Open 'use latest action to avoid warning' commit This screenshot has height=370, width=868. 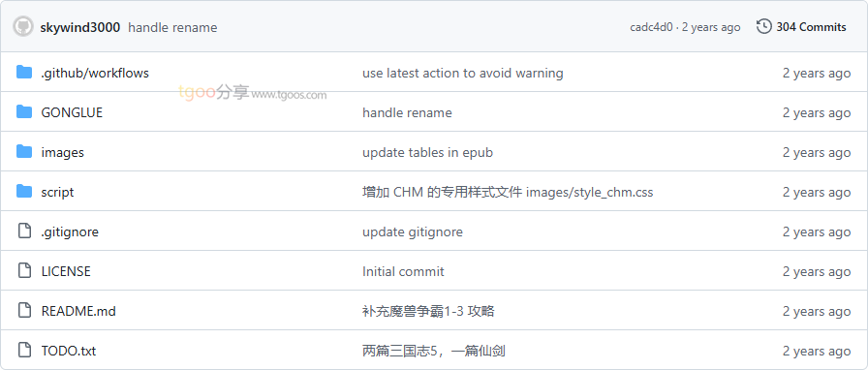pyautogui.click(x=463, y=73)
